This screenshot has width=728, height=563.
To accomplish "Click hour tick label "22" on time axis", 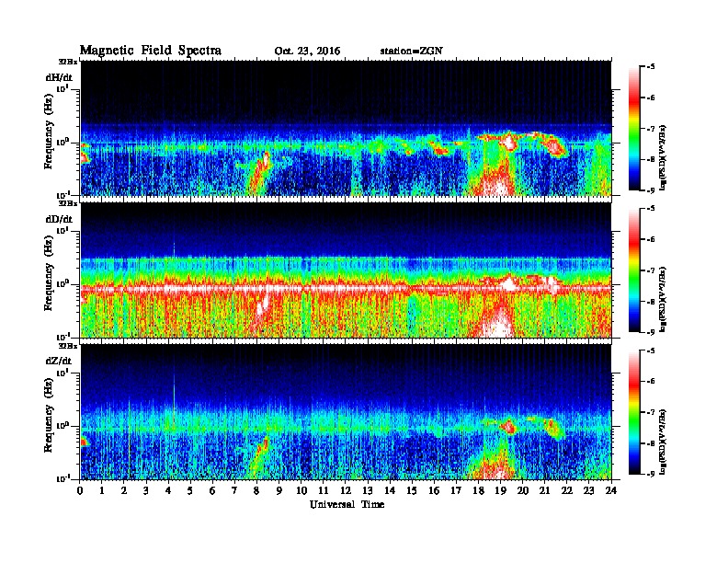I will pyautogui.click(x=567, y=491).
